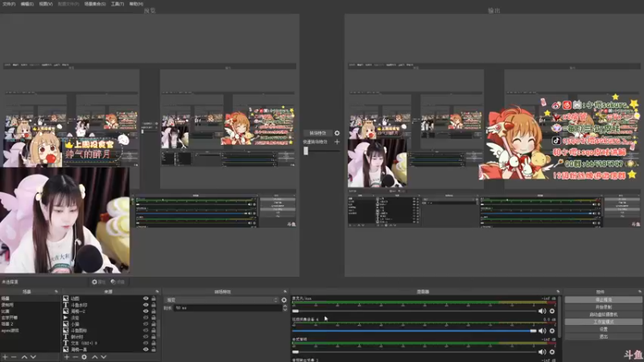Undock the scenes panel with its float icon

(56, 292)
